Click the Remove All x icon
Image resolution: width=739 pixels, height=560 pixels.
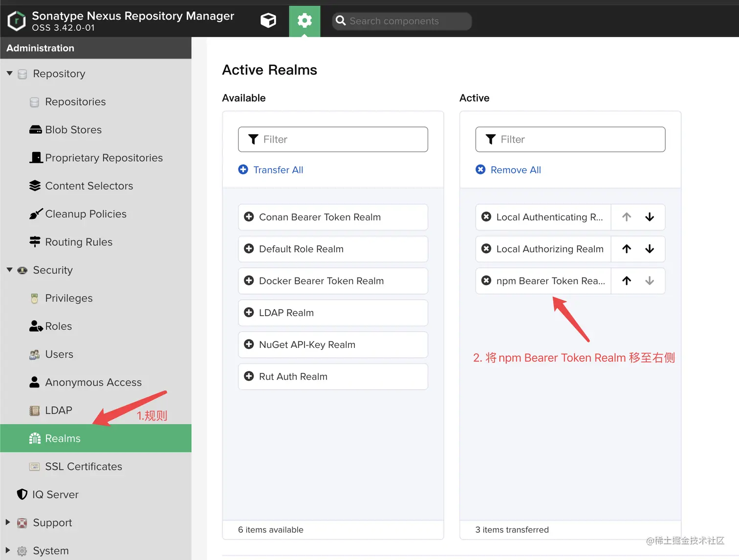pos(480,170)
